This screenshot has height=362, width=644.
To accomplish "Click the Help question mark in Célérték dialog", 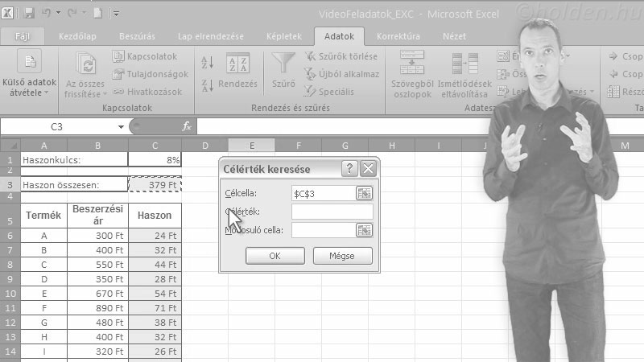I will coord(349,168).
